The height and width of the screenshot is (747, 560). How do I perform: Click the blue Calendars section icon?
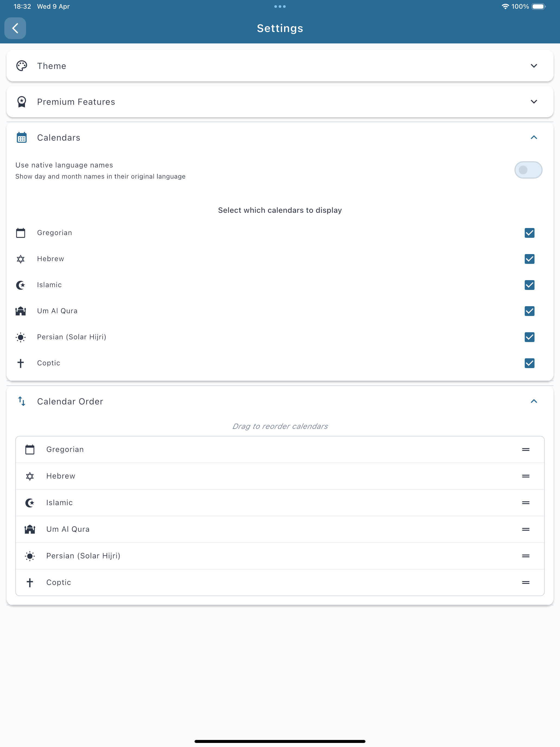[x=22, y=137]
